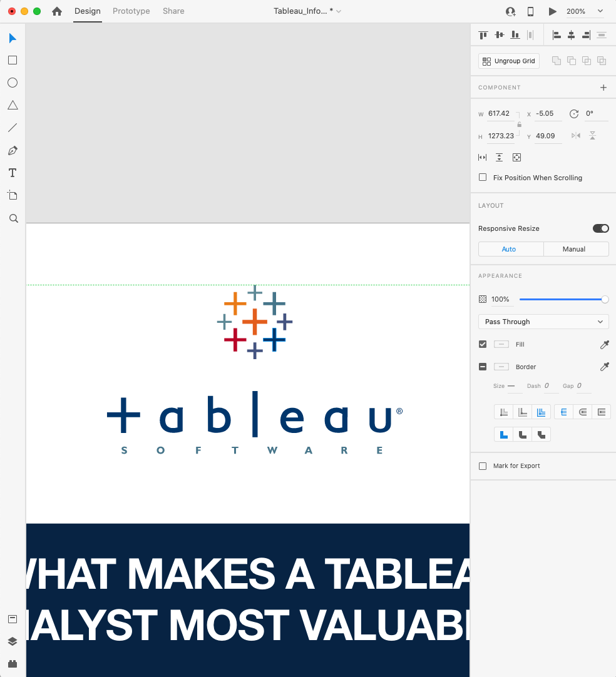Pick fill color with eyedropper

[x=604, y=344]
